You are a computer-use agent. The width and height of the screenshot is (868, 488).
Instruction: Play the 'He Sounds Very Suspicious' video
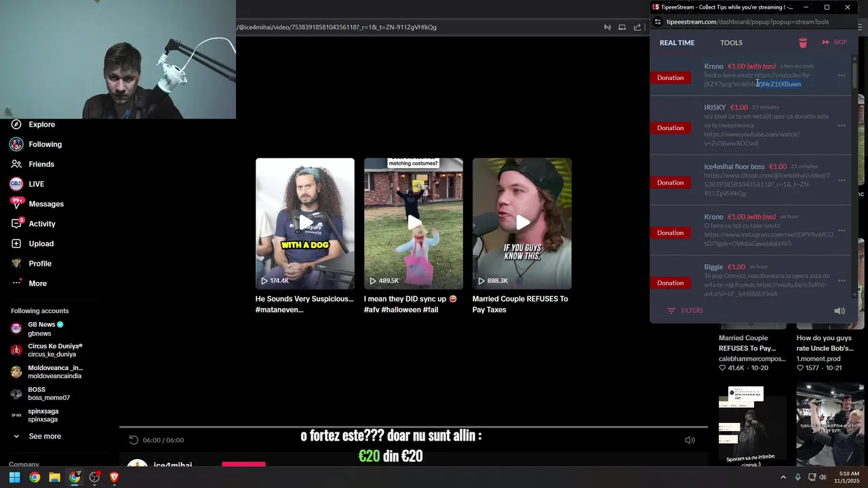click(305, 224)
